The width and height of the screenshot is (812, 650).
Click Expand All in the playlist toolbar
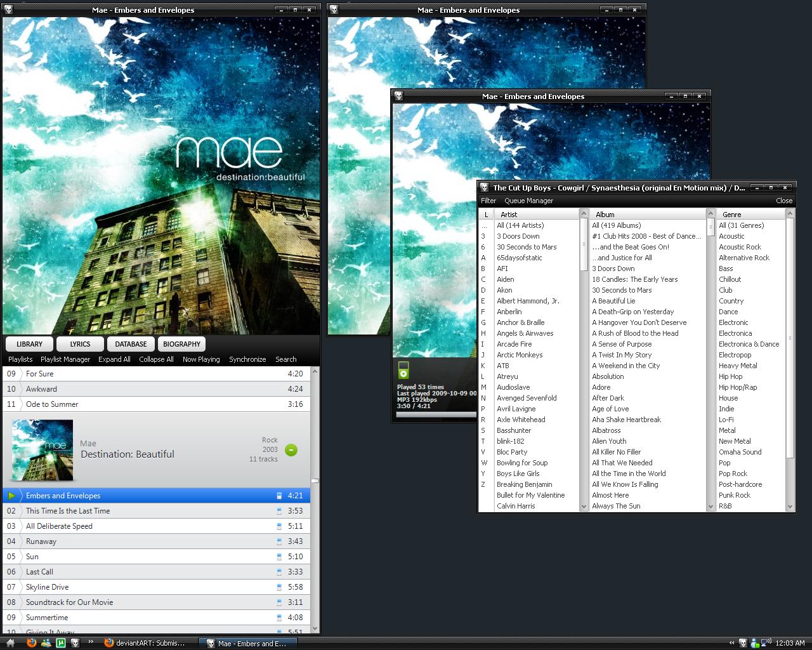[x=114, y=359]
